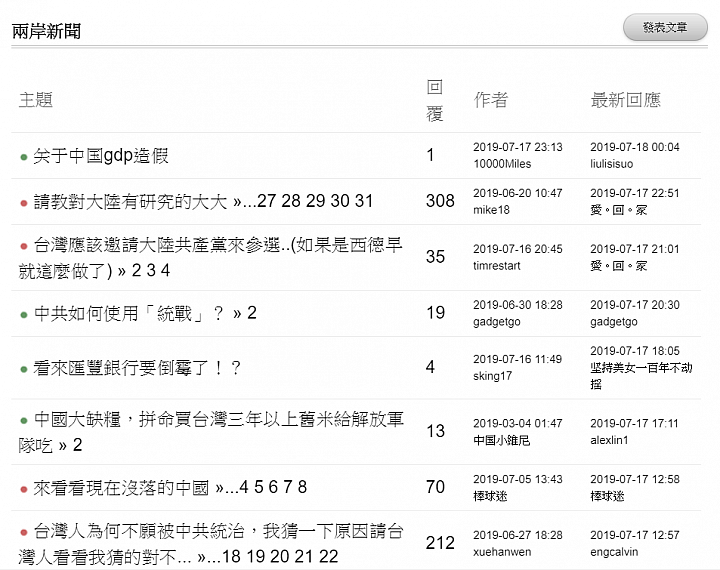Open latest responder liulisisuo

(612, 164)
